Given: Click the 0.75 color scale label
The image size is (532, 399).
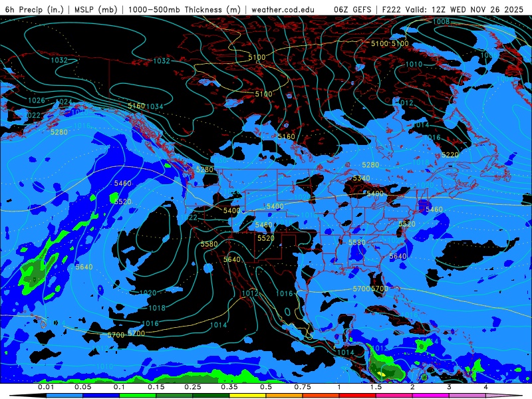Looking at the screenshot, I should click(x=303, y=387).
